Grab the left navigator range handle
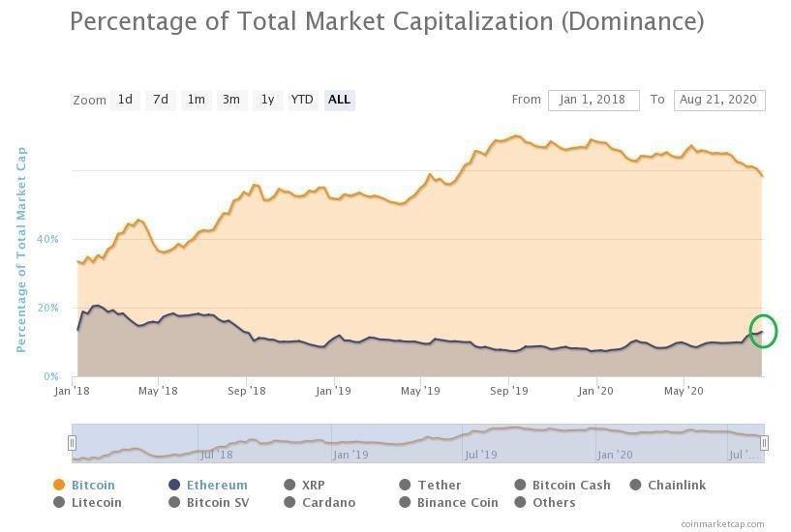Image resolution: width=791 pixels, height=532 pixels. [x=72, y=443]
